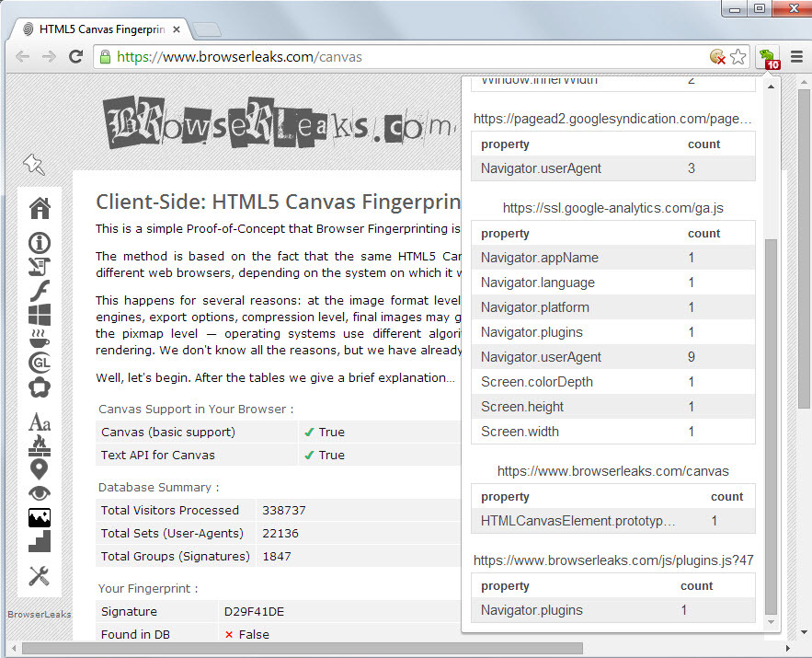Open the site information test via the info icon
812x658 pixels.
[39, 243]
